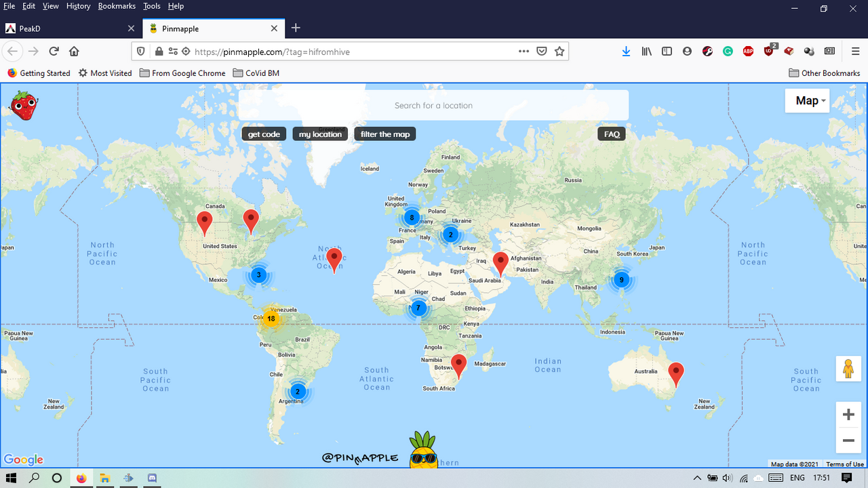Screen dimensions: 868x488
Task: Open the CoVid BM bookmarks folder
Action: 256,73
